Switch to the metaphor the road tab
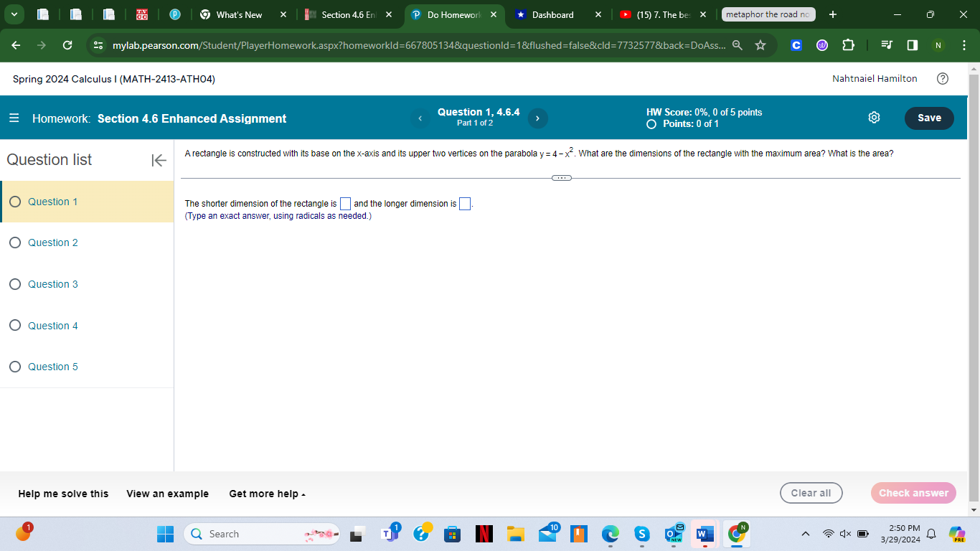The height and width of the screenshot is (551, 980). [768, 14]
